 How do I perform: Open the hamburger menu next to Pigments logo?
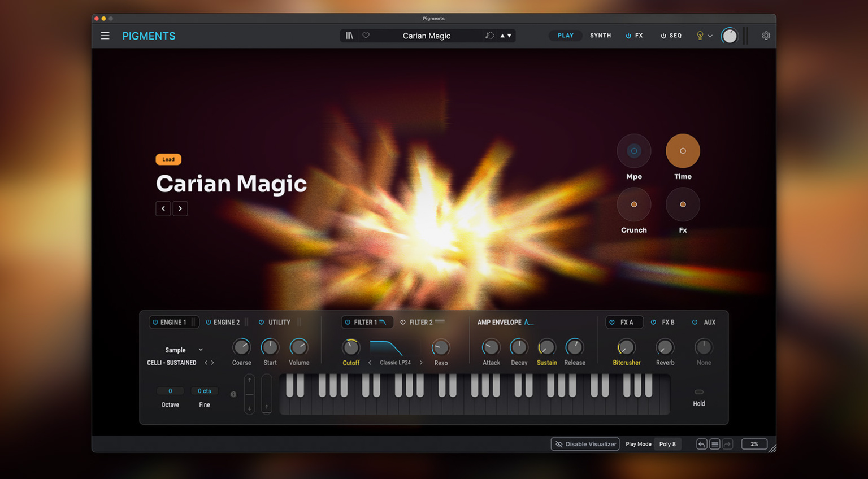point(105,35)
